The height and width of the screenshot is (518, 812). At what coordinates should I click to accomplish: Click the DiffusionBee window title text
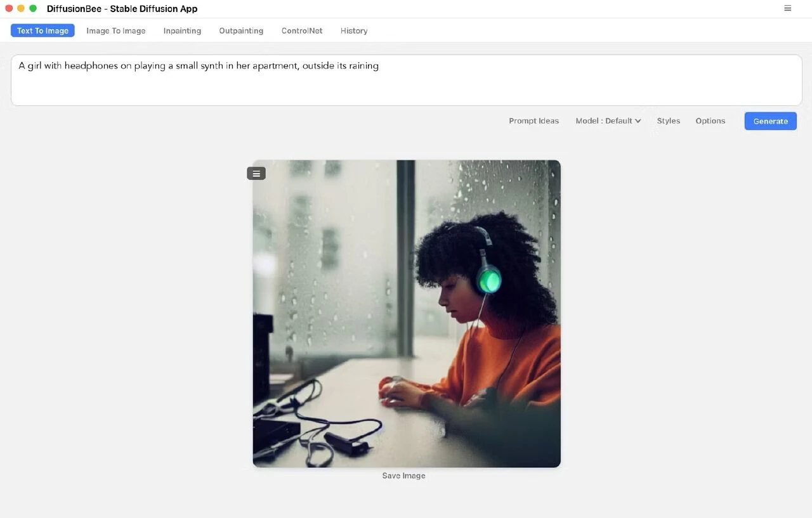(x=122, y=9)
